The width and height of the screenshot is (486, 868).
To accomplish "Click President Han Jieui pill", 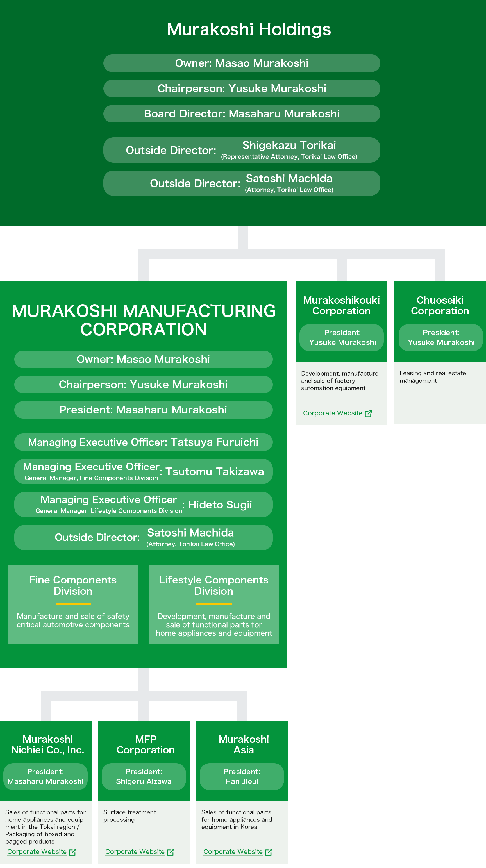I will 242,777.
